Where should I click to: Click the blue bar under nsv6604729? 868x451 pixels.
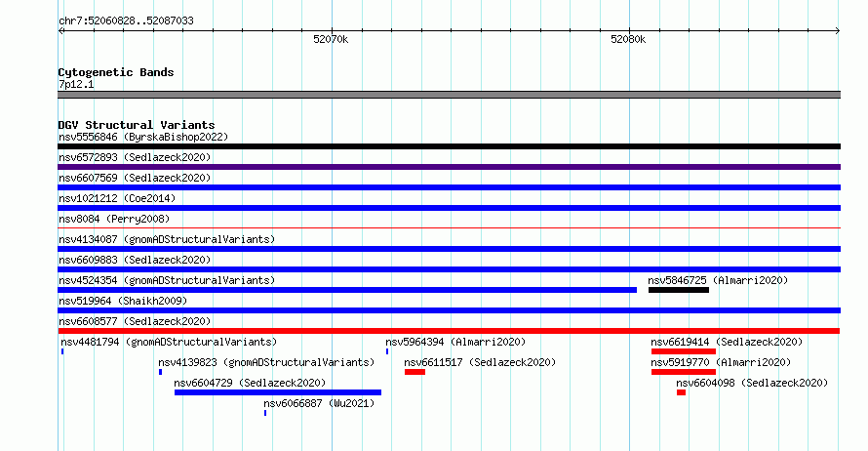point(278,392)
